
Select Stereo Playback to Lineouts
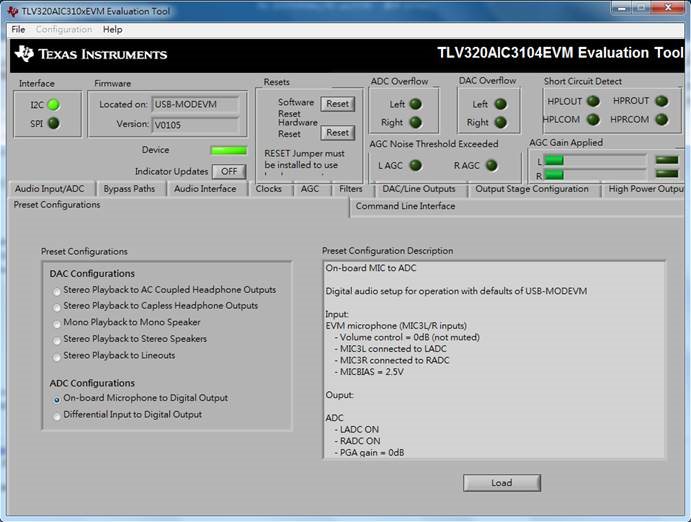tap(115, 355)
